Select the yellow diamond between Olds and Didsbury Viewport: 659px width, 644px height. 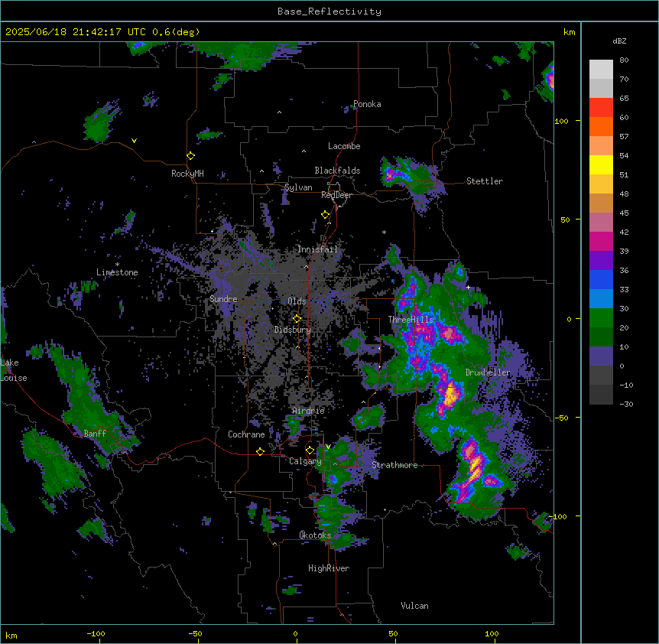pos(297,318)
